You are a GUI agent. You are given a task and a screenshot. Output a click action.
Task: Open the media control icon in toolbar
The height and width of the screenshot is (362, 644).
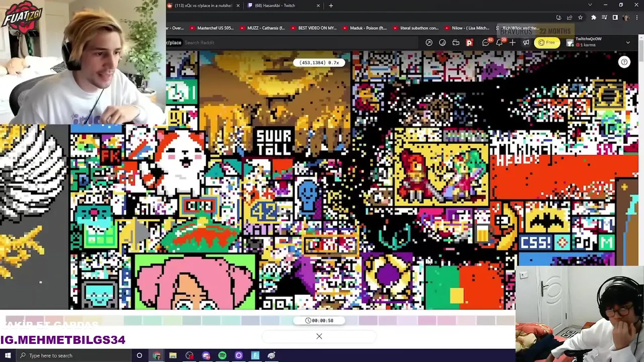click(604, 18)
